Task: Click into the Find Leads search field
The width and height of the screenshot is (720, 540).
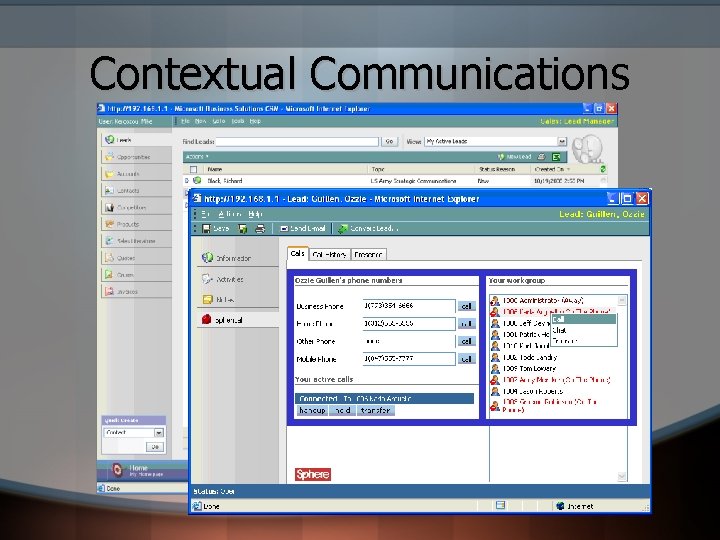Action: 297,141
